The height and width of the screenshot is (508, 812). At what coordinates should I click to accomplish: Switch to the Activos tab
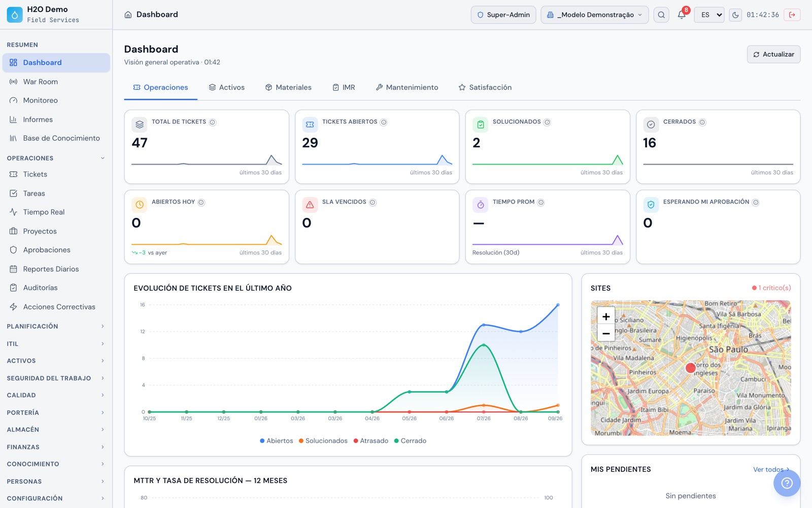point(226,87)
